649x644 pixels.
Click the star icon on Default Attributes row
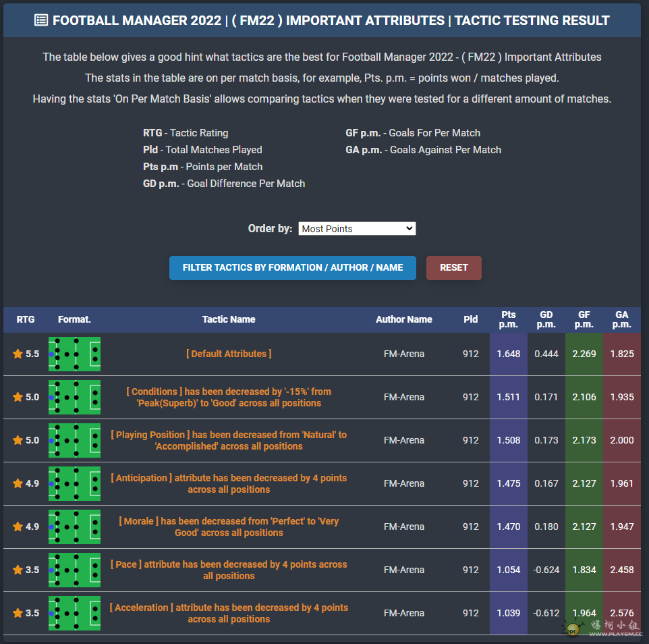pos(18,354)
